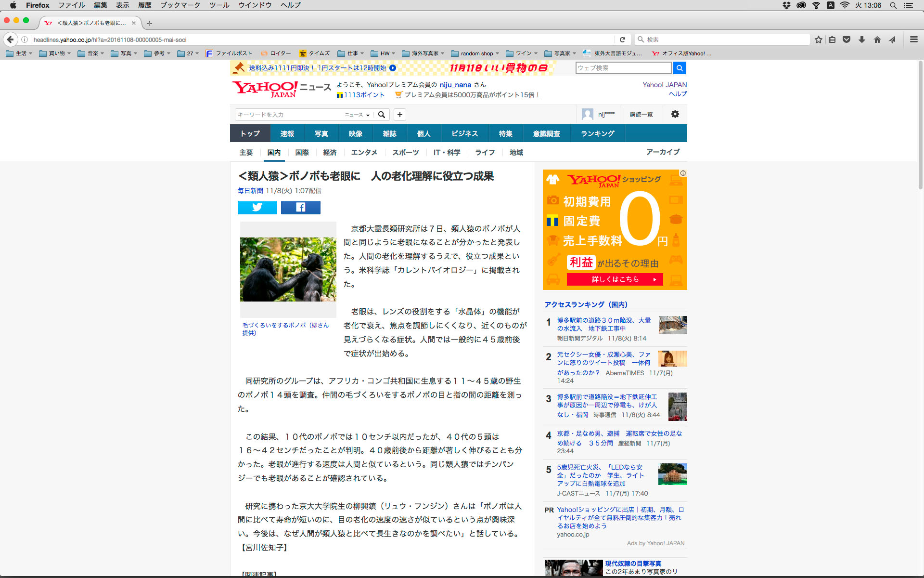Open the 海外写真家 bookmark folder dropdown
924x578 pixels.
point(423,53)
